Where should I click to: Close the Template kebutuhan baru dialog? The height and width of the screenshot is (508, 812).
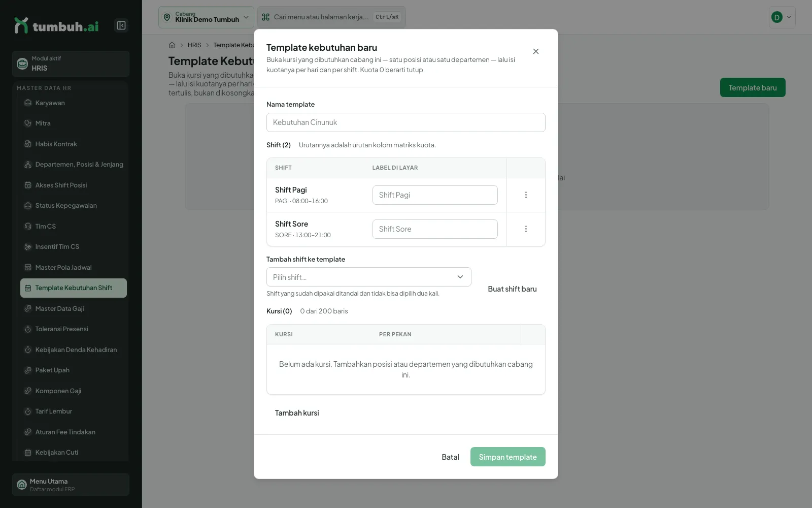point(536,51)
